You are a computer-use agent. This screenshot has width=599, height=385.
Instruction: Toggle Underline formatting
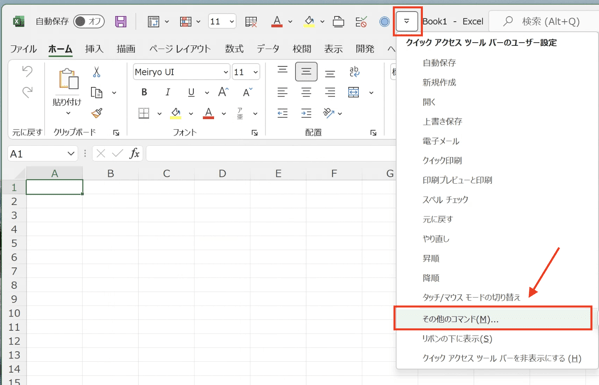(x=191, y=92)
